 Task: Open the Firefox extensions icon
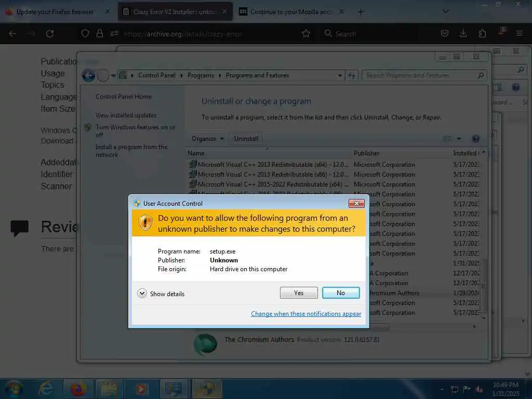pos(482,33)
